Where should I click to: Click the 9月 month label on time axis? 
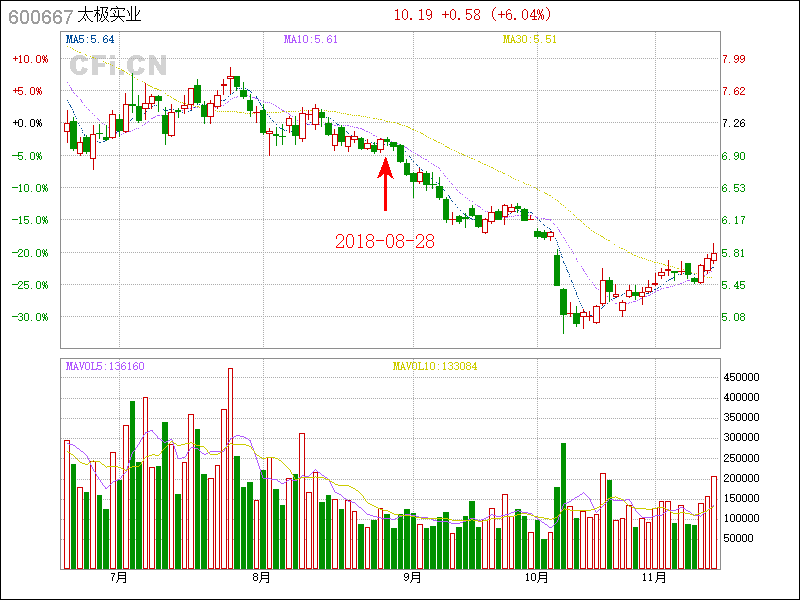click(x=412, y=577)
